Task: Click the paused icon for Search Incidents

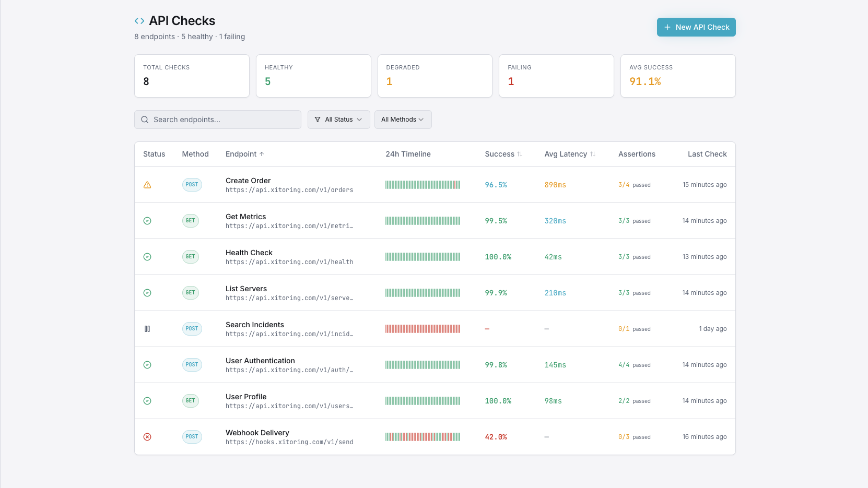Action: [147, 329]
